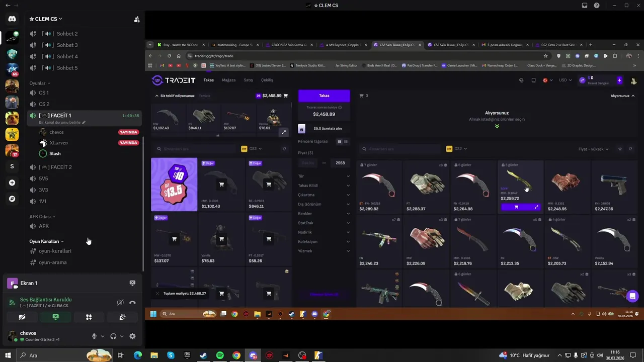Viewport: 644px width, 362px height.
Task: Add trade balance with purple plus button
Action: click(619, 80)
